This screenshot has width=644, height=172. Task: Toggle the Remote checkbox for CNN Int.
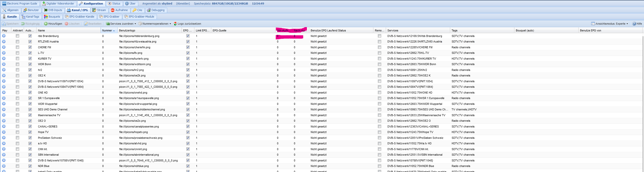click(379, 149)
